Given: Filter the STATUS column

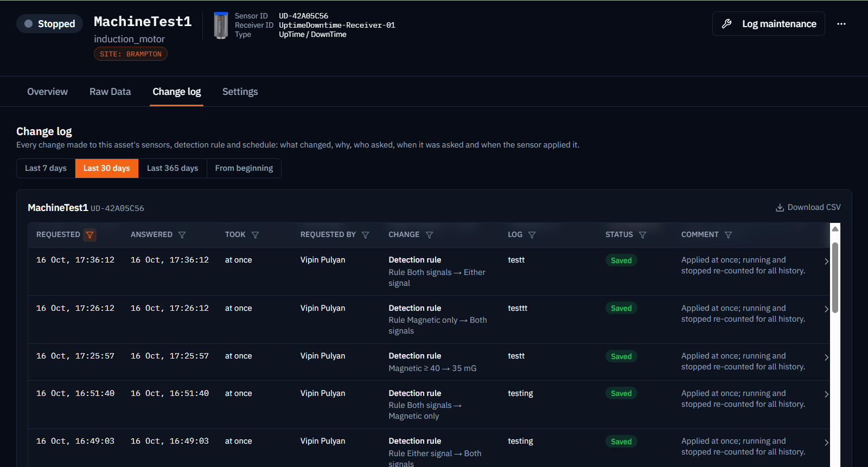Looking at the screenshot, I should [643, 235].
